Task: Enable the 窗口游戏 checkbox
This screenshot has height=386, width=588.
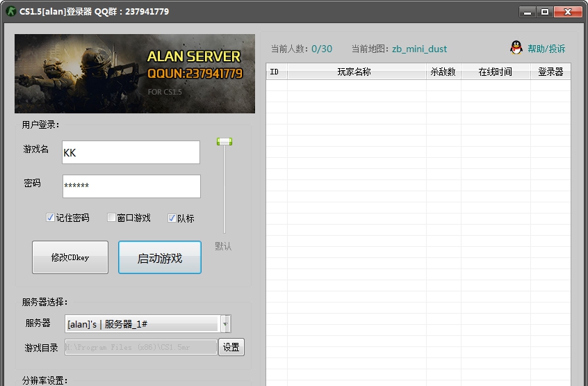Action: [111, 218]
